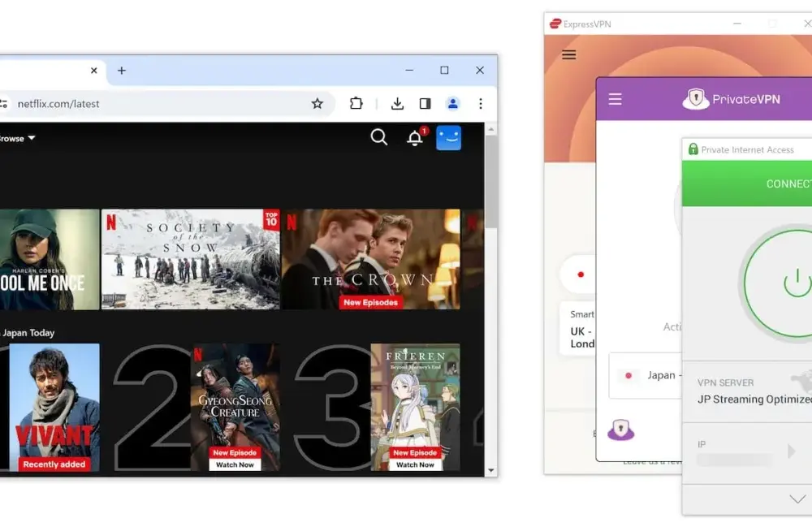
Task: Minimize the Netflix browser window
Action: pos(409,71)
